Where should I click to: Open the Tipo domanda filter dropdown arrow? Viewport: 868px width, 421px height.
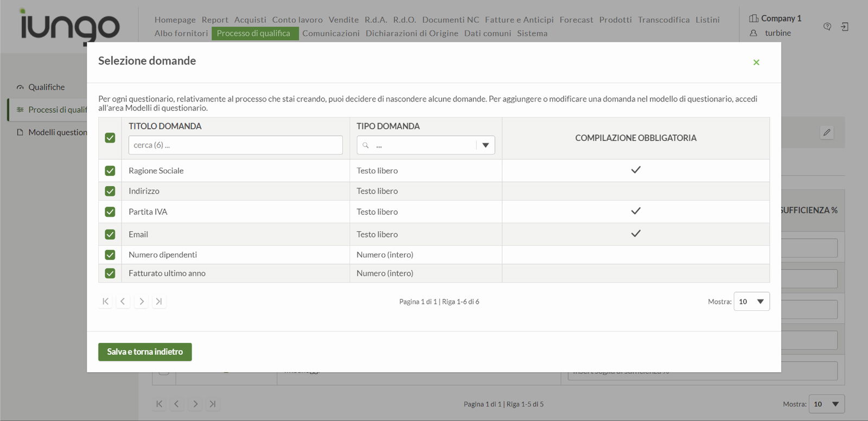486,145
